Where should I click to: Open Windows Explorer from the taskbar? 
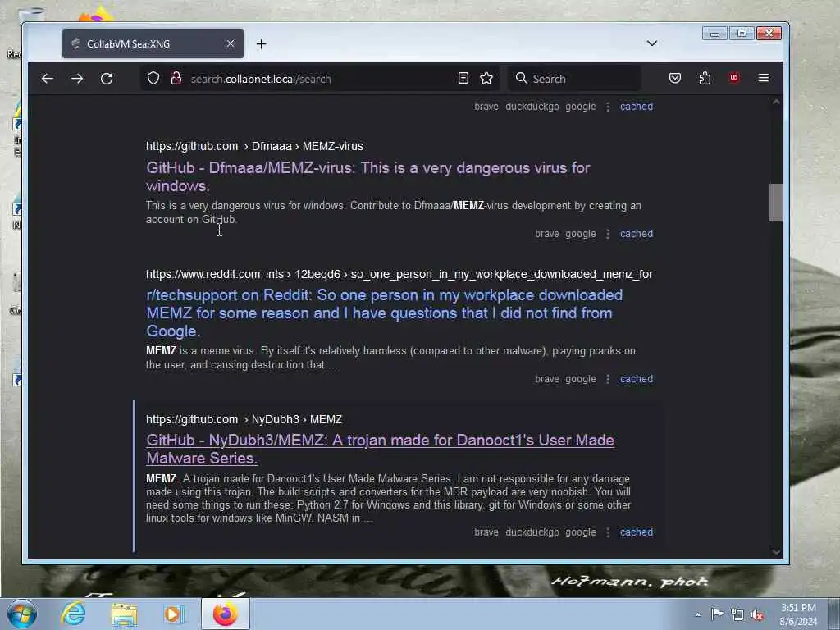[125, 614]
